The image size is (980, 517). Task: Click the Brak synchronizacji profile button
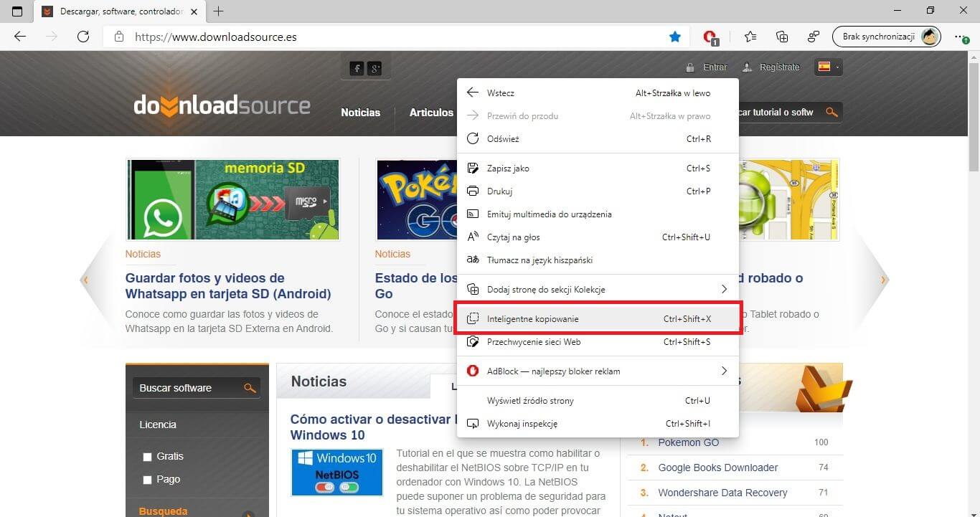pyautogui.click(x=886, y=37)
